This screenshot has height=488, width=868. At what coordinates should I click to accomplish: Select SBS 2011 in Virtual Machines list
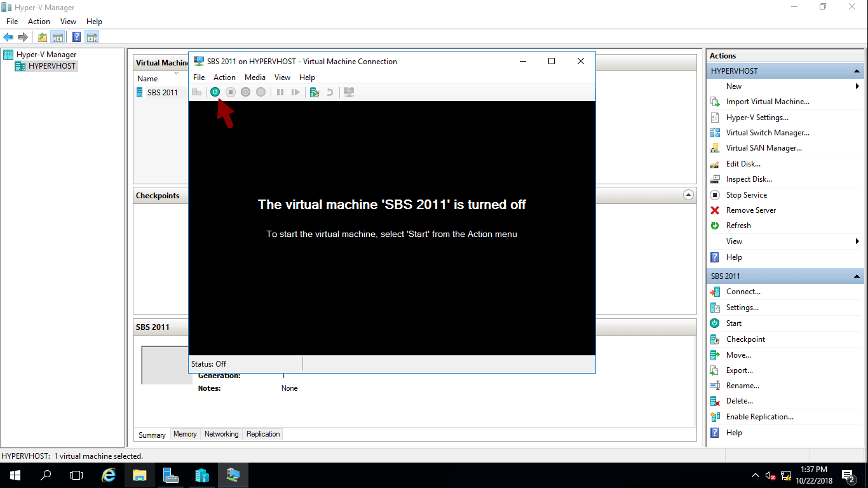click(x=162, y=92)
